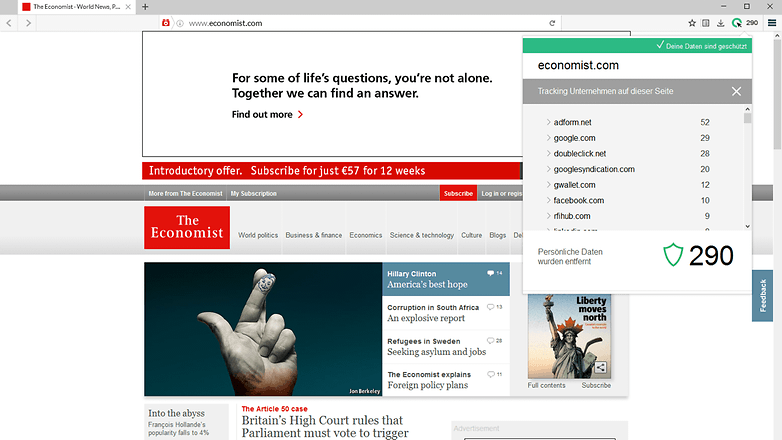Click the green shield icon beside 290
Viewport: 782px width, 440px height.
tap(673, 255)
